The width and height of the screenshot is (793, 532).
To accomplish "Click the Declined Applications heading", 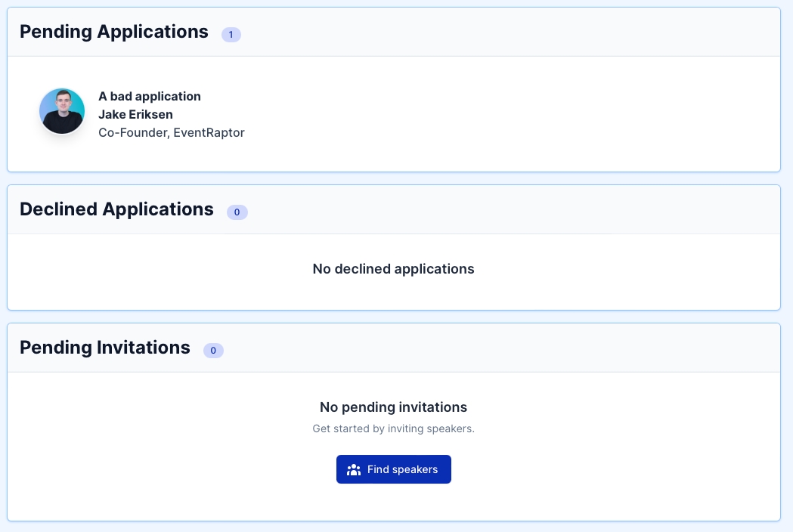I will tap(116, 209).
